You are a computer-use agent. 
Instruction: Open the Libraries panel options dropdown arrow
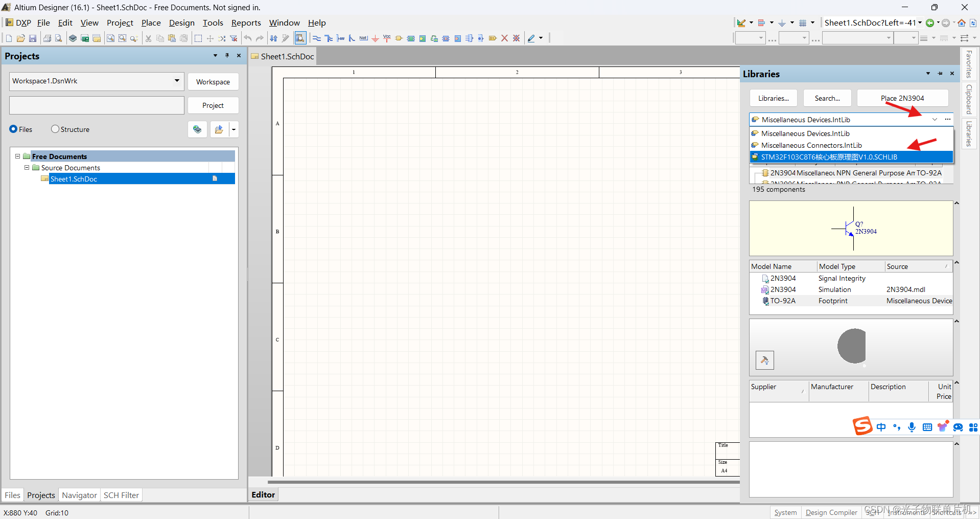928,74
